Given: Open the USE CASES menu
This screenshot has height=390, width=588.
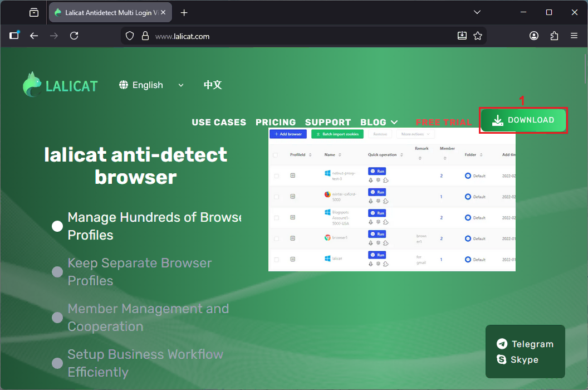Looking at the screenshot, I should coord(219,123).
